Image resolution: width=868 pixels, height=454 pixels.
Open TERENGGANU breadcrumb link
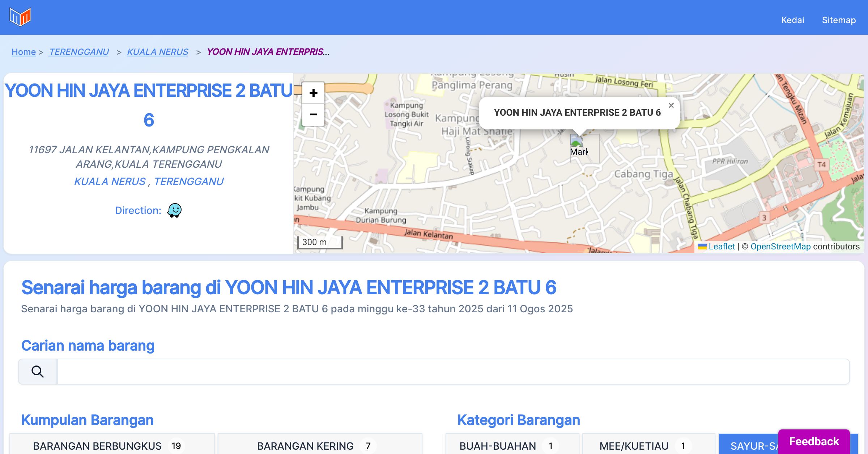click(79, 52)
